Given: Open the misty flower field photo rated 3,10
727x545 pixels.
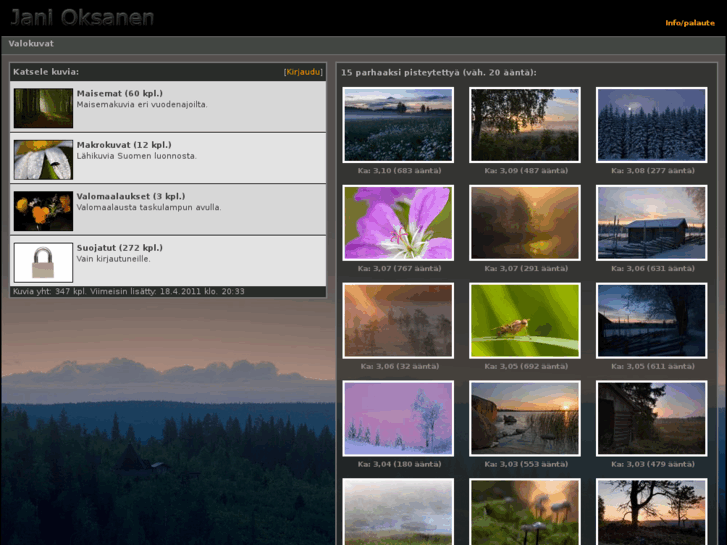Looking at the screenshot, I should click(x=398, y=125).
